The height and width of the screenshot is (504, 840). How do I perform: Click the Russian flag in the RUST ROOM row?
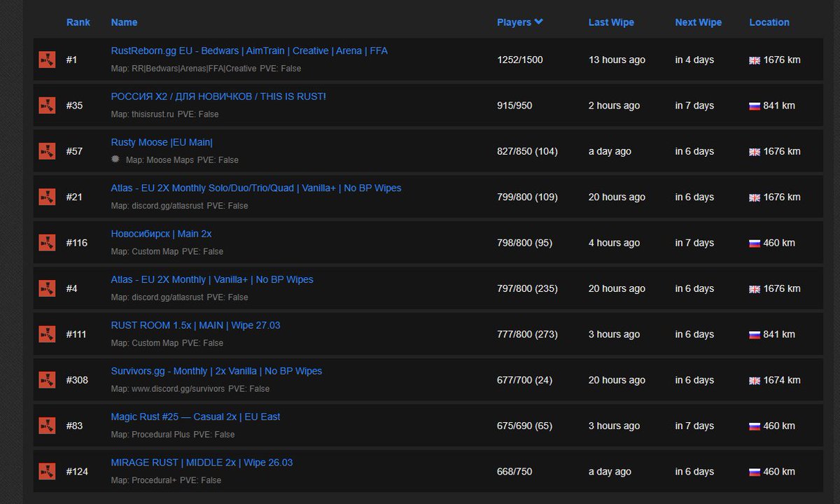tap(755, 335)
